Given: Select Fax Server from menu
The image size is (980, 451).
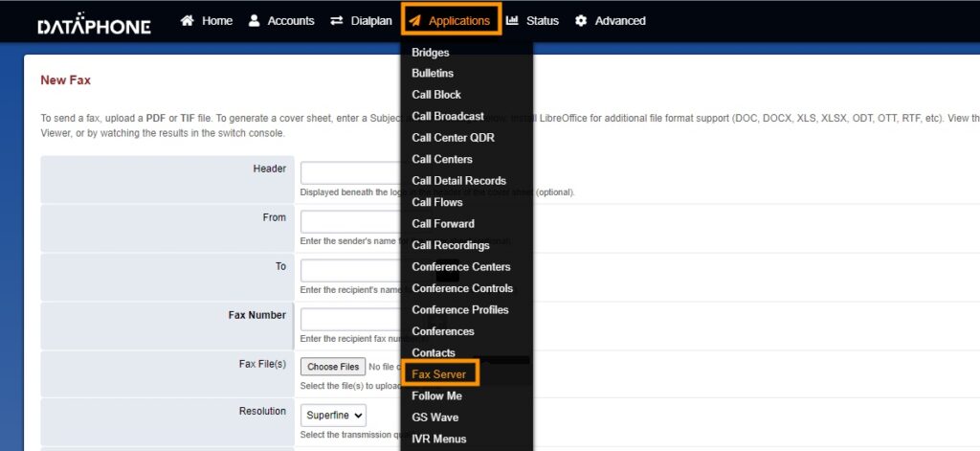Looking at the screenshot, I should coord(438,373).
